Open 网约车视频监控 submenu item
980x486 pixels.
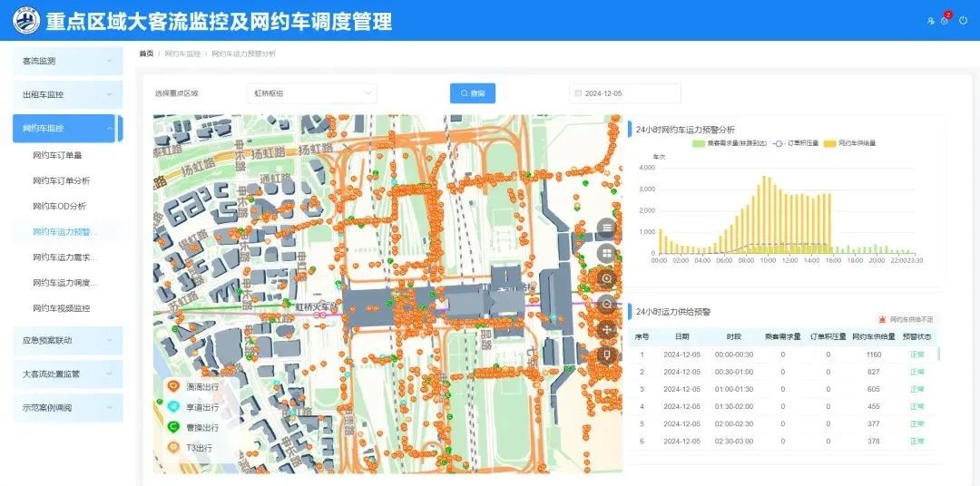(62, 308)
